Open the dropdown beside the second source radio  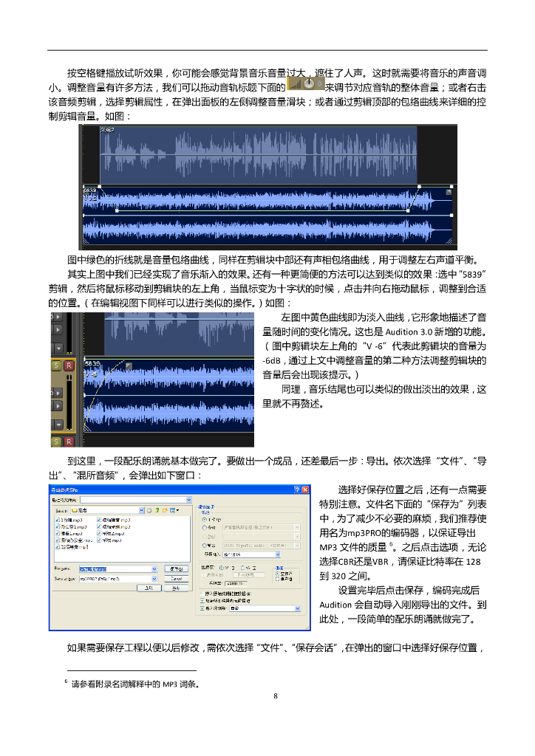coord(297,527)
